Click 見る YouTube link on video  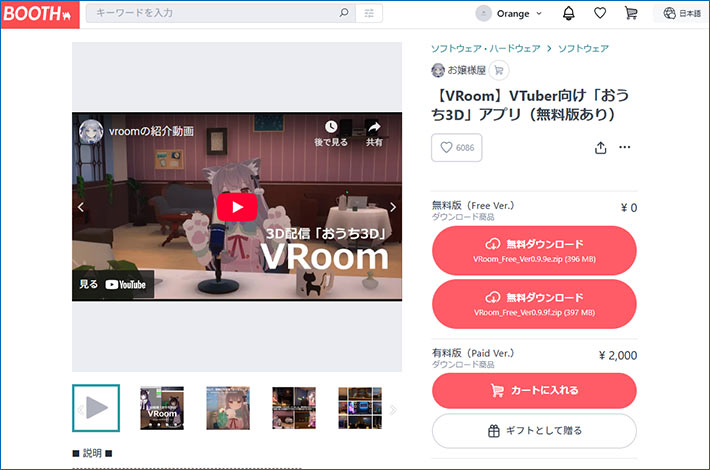113,284
